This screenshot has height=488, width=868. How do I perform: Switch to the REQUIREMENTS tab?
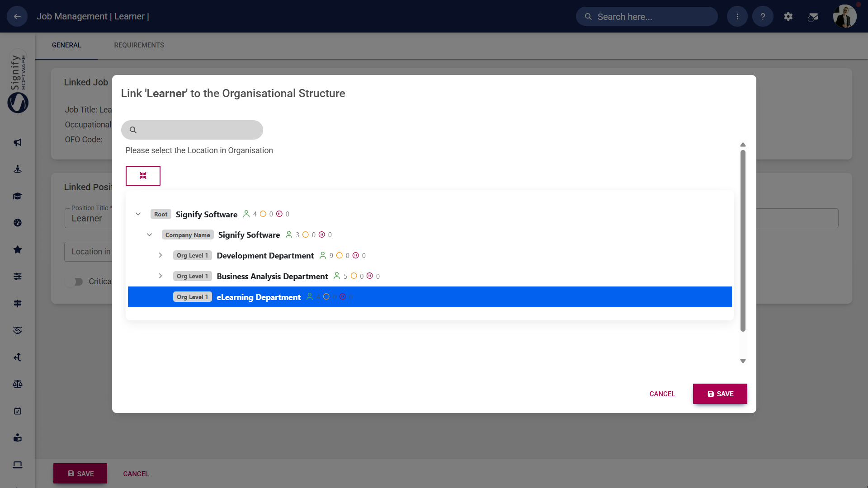pyautogui.click(x=139, y=45)
